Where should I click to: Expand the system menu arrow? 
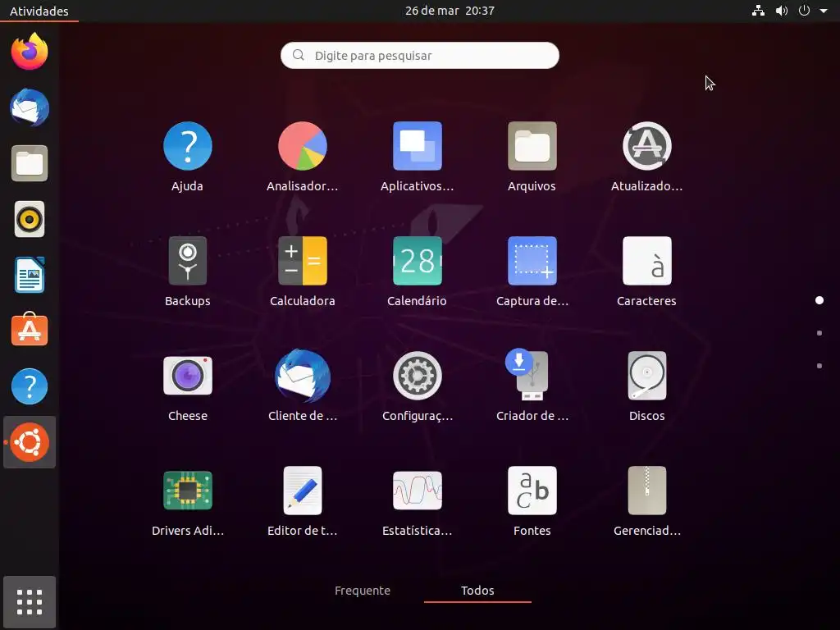point(824,11)
